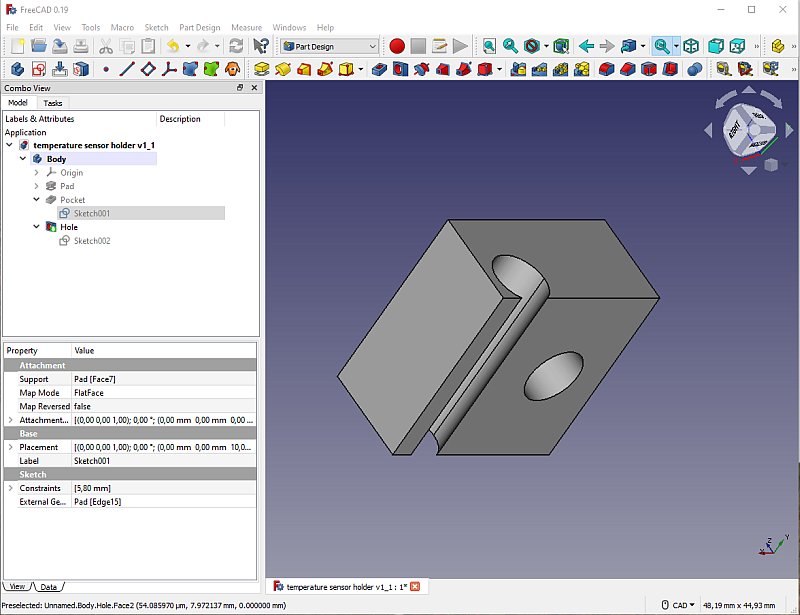Collapse the Pocket tree node
800x615 pixels.
pos(36,200)
